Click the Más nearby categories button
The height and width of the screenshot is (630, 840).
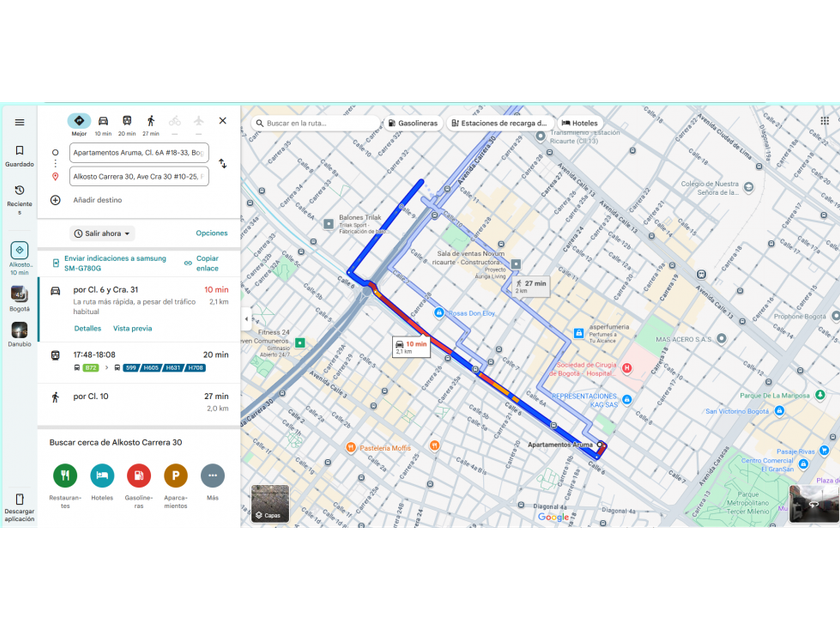[213, 475]
